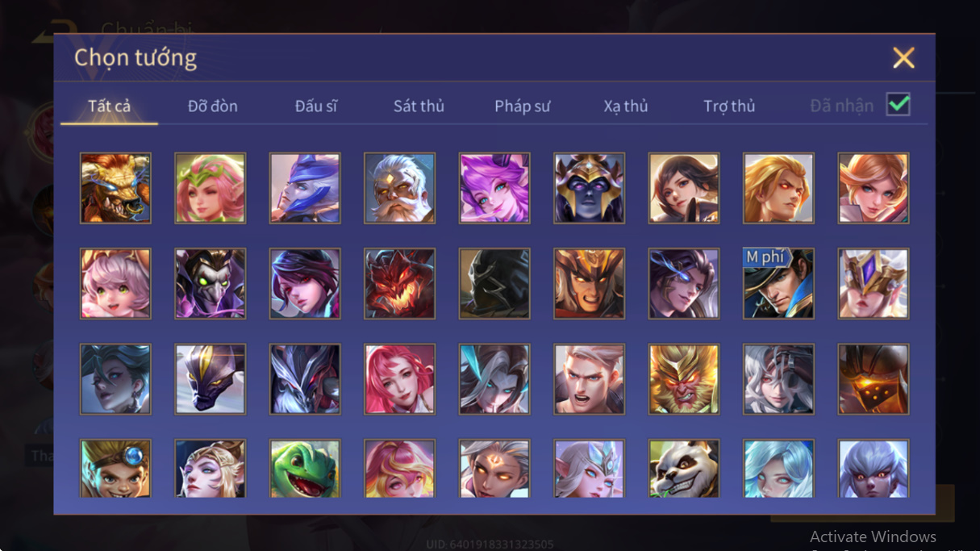980x551 pixels.
Task: Show the 'Xạ thủ' category
Action: point(626,106)
